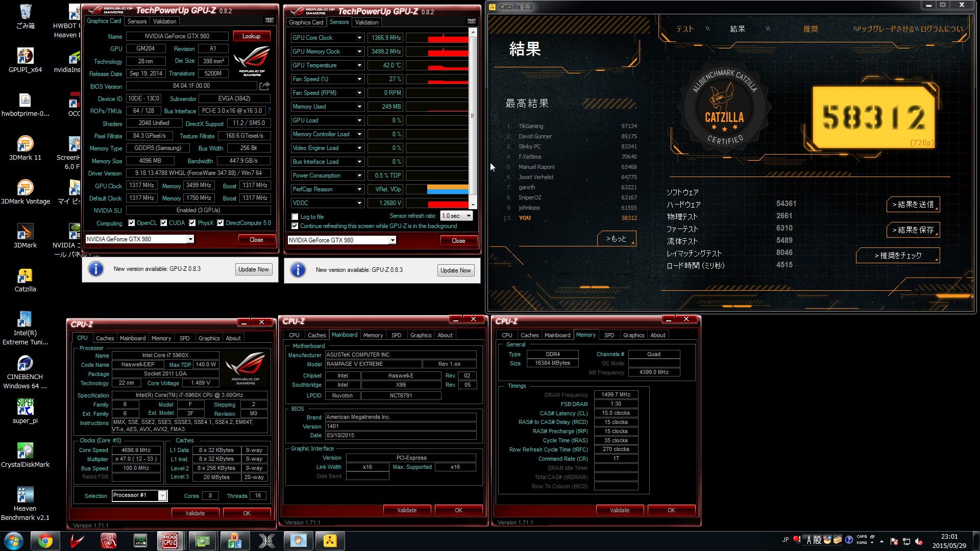The height and width of the screenshot is (551, 980).
Task: Enable the Log to file checkbox
Action: (295, 217)
